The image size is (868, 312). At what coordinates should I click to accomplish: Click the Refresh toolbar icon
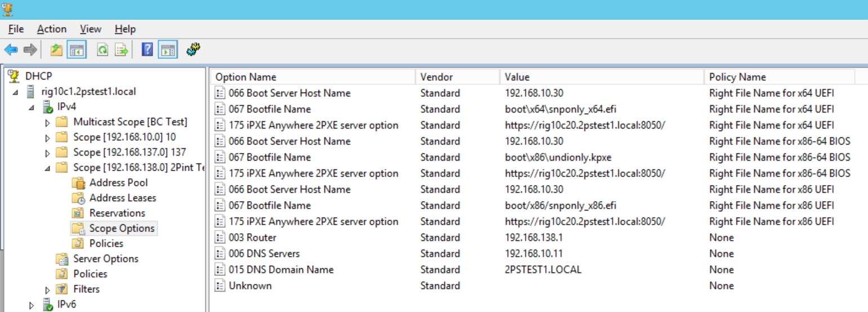click(x=102, y=50)
